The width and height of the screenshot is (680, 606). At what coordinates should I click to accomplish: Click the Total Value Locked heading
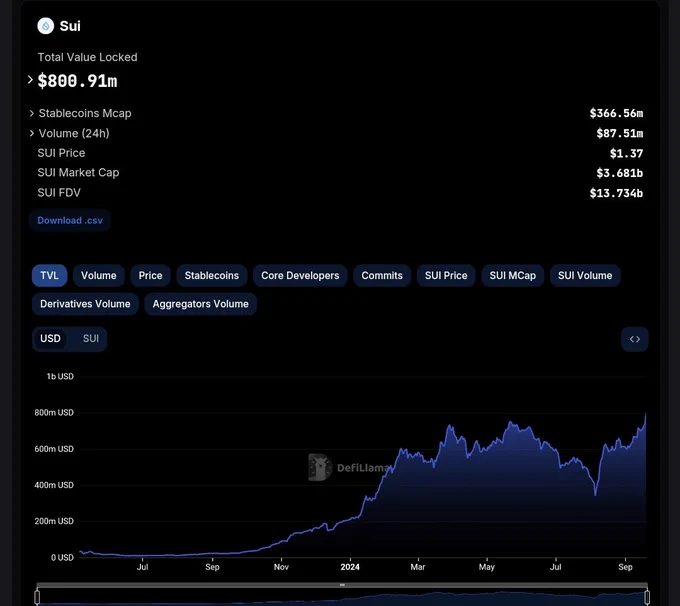coord(88,57)
